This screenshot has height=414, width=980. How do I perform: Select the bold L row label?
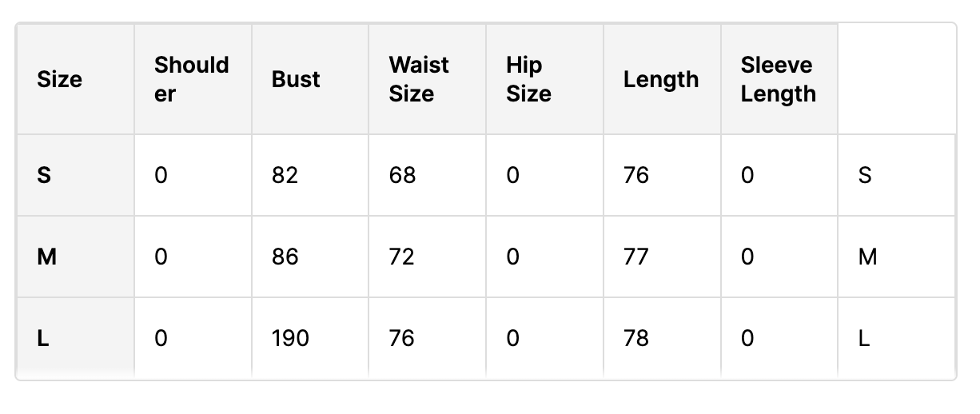(43, 339)
